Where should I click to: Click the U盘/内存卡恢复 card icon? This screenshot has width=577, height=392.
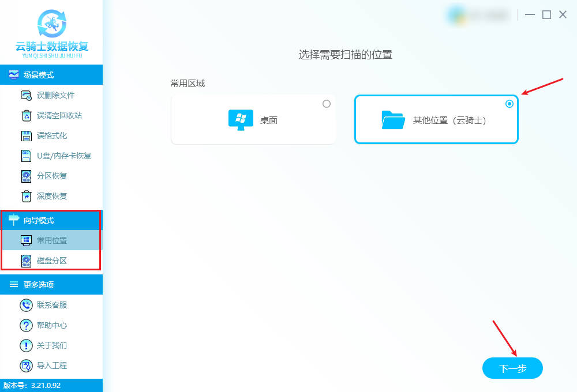coord(26,156)
